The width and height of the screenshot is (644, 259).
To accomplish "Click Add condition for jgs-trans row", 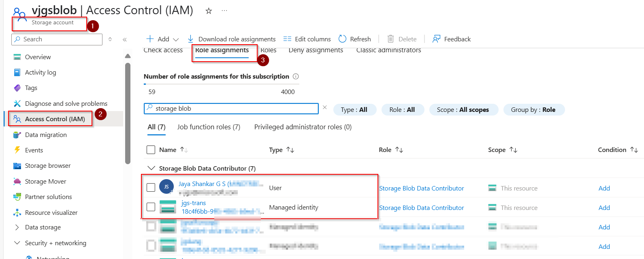I will (604, 208).
